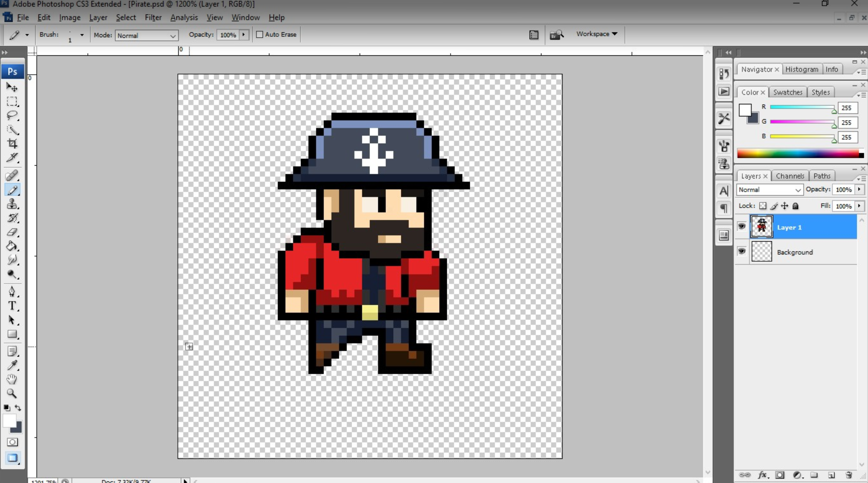Image resolution: width=868 pixels, height=483 pixels.
Task: Open the options bar Opacity slider arrow
Action: pos(244,35)
